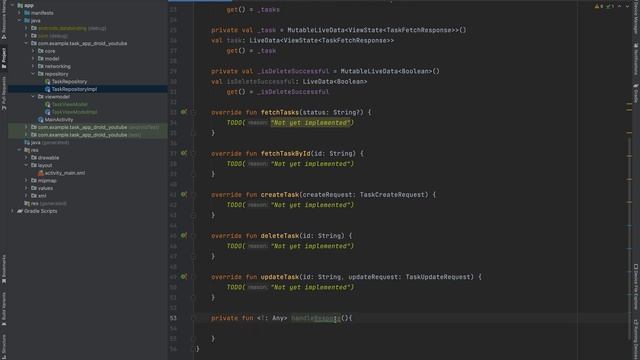Screen dimensions: 640x360
Task: Click the TaskRepository interface file icon
Action: click(x=47, y=82)
